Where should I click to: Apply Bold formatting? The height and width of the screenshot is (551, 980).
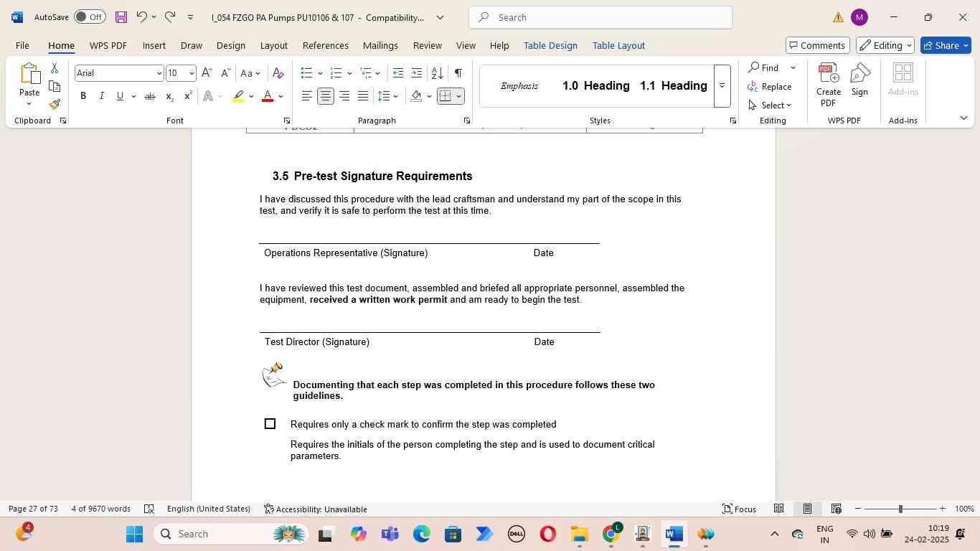click(83, 96)
